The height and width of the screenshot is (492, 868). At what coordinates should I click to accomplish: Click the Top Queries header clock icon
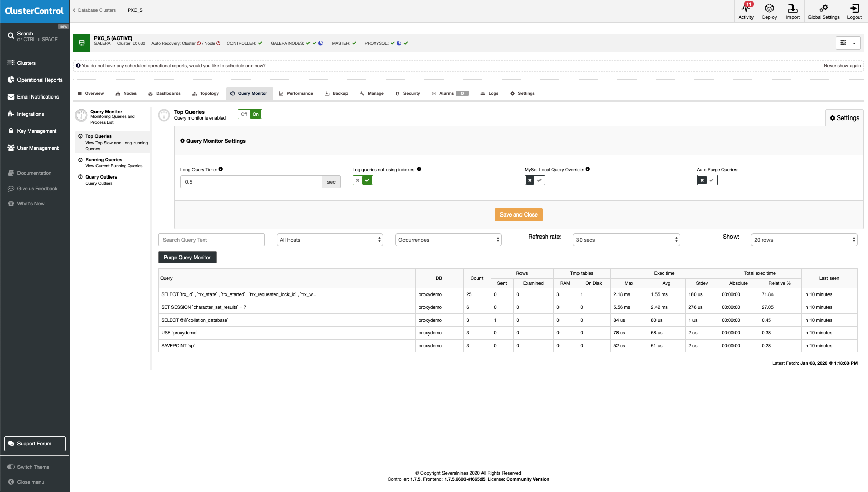pyautogui.click(x=164, y=115)
